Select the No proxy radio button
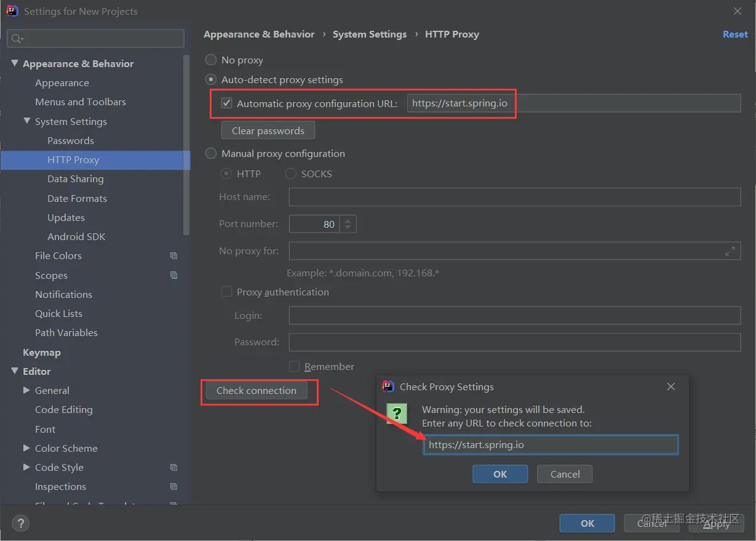Image resolution: width=756 pixels, height=541 pixels. 211,60
